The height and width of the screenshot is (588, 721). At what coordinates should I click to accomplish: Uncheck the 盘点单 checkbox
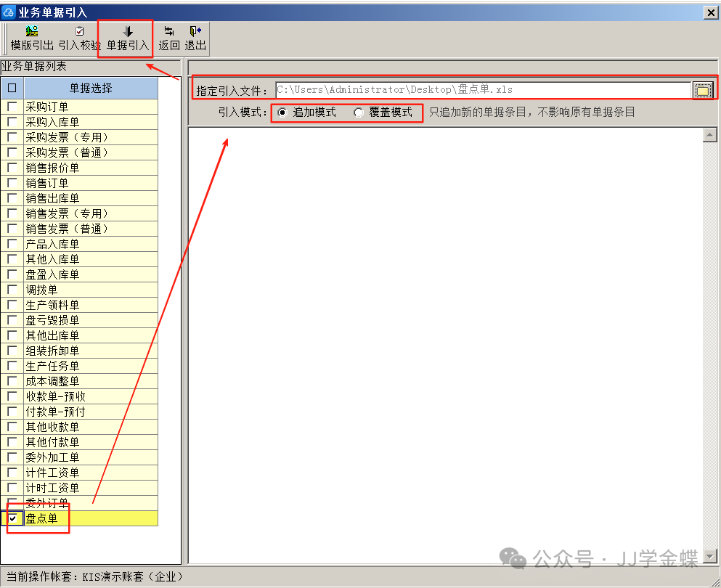click(12, 518)
